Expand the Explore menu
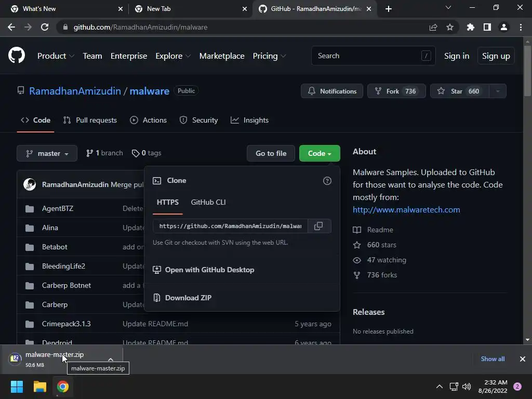Screen dimensions: 532x399 pyautogui.click(x=173, y=56)
